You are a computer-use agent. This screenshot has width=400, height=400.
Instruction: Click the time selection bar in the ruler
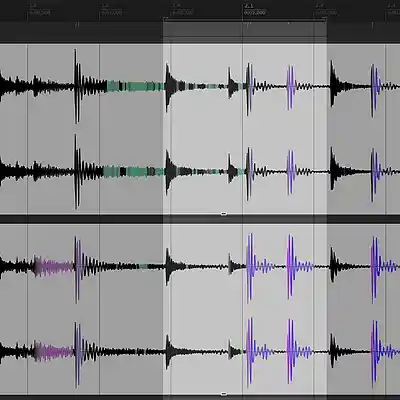[x=245, y=19]
